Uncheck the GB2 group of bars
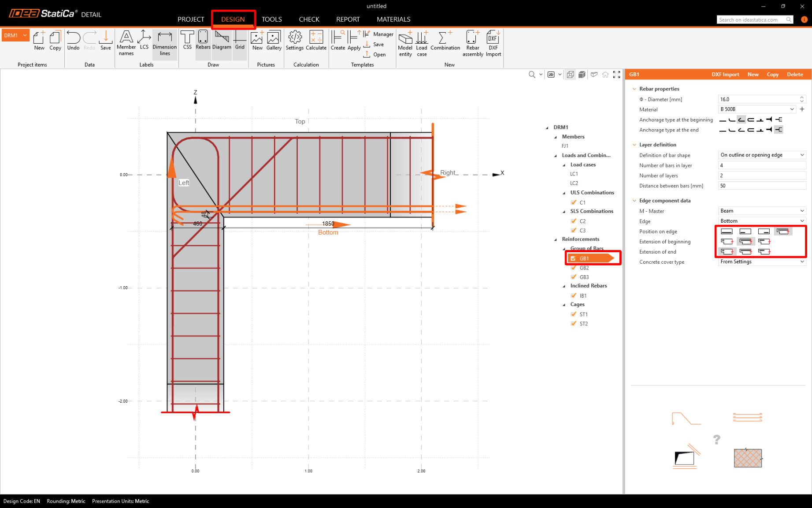 574,268
